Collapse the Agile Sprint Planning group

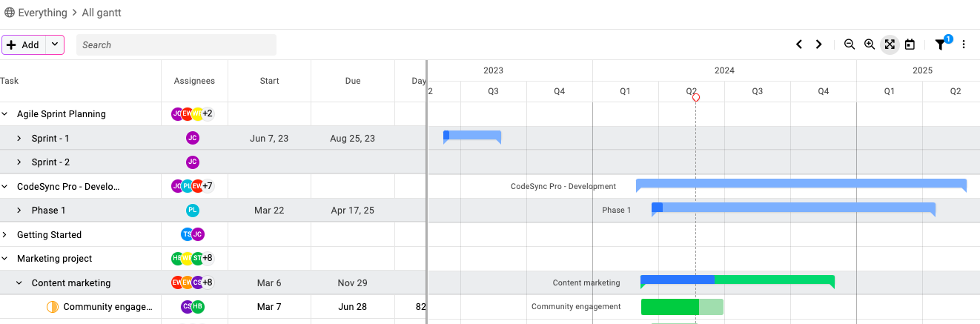pos(4,114)
